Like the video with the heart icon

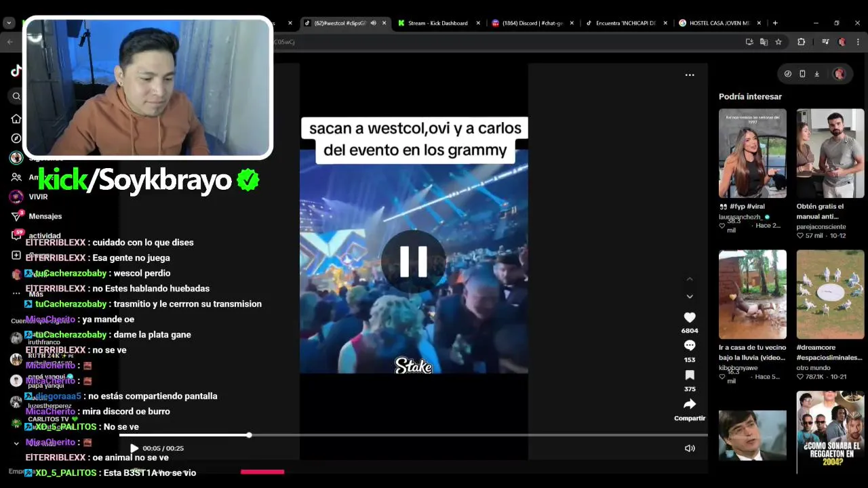(690, 317)
